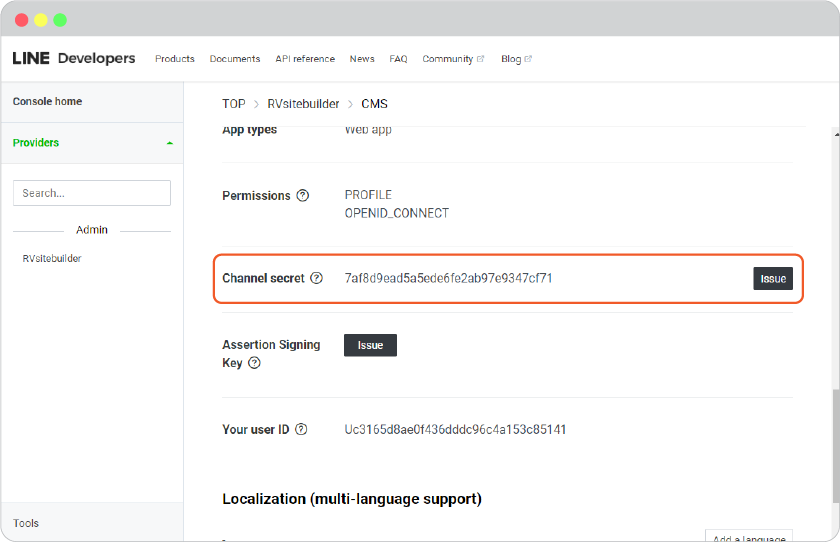Click the RVsitebuilder breadcrumb link
This screenshot has width=840, height=542.
pos(303,104)
